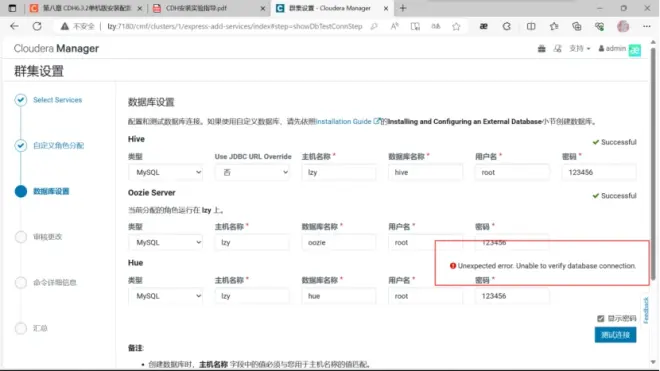Screen dimensions: 660x371
Task: Go back using the browser back arrow
Action: (x=14, y=26)
